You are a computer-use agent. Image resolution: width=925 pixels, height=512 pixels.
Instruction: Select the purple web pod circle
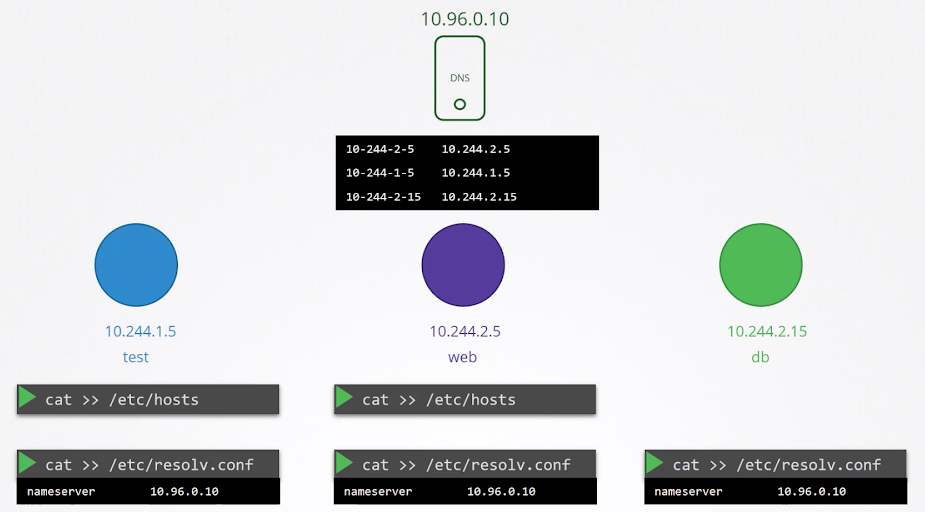[x=463, y=265]
